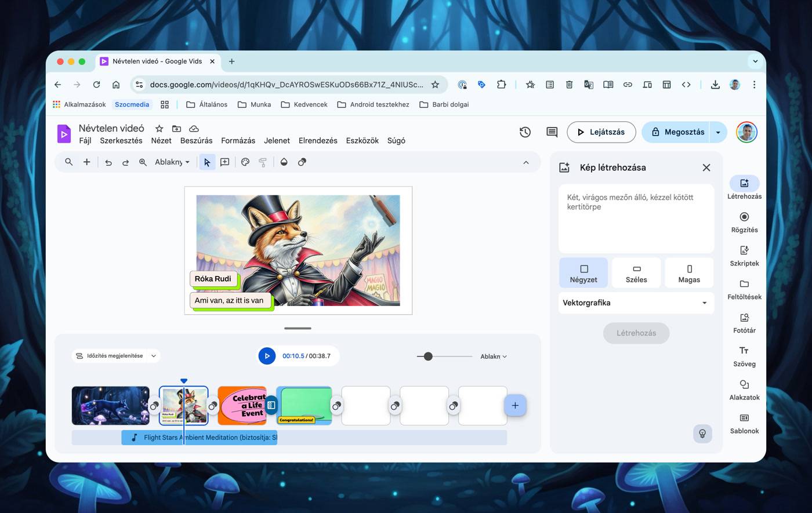812x513 pixels.
Task: Open the Szocmedia bookmark
Action: pyautogui.click(x=132, y=104)
